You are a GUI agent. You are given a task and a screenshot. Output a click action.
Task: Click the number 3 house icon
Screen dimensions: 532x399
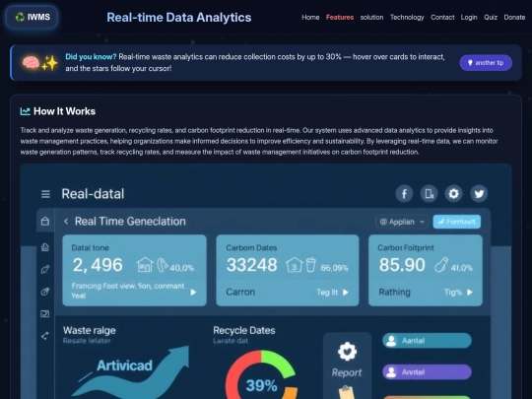[294, 265]
